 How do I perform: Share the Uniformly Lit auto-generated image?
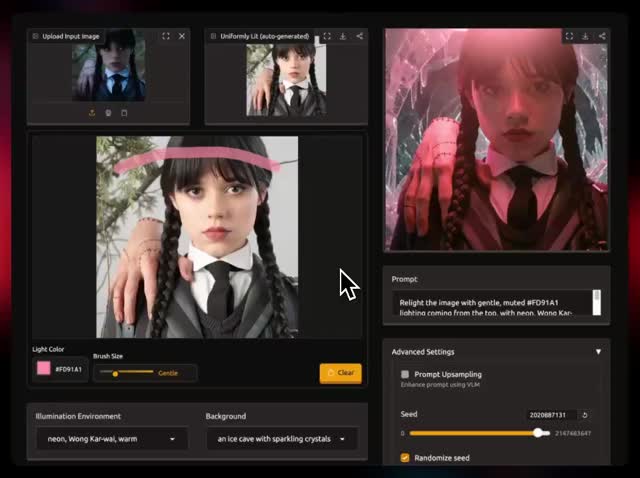360,36
